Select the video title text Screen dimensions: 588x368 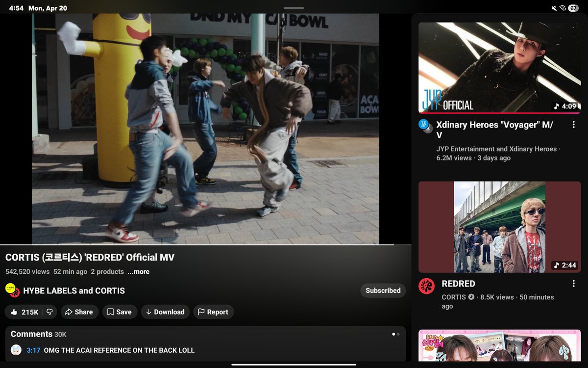pyautogui.click(x=90, y=258)
